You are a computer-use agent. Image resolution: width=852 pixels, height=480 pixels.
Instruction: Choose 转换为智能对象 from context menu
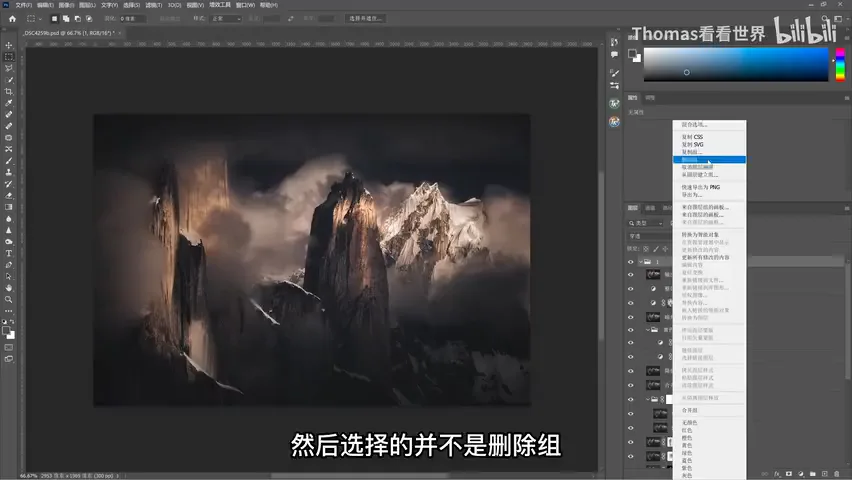pyautogui.click(x=700, y=235)
